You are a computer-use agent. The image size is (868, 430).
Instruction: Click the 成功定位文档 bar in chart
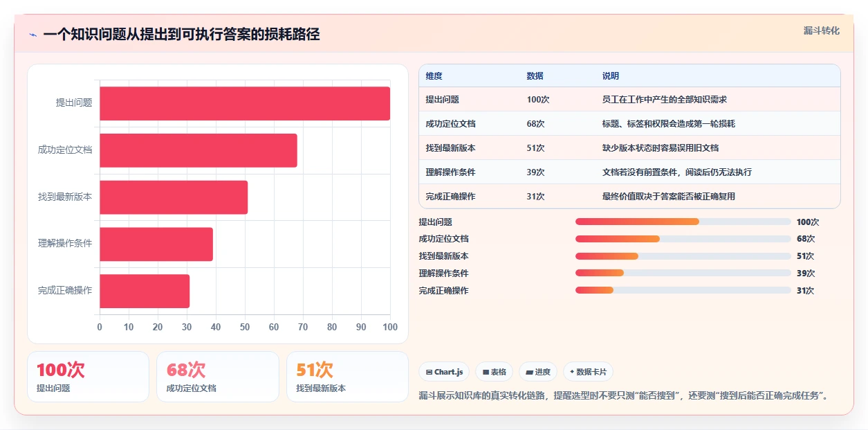[198, 150]
